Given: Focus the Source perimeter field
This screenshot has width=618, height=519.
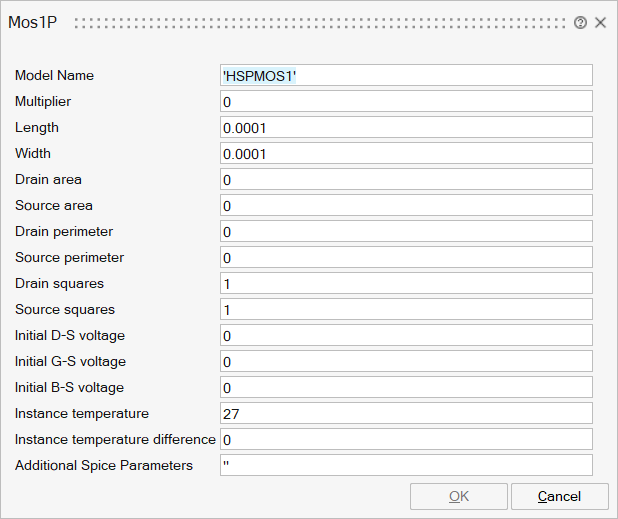Looking at the screenshot, I should tap(406, 257).
